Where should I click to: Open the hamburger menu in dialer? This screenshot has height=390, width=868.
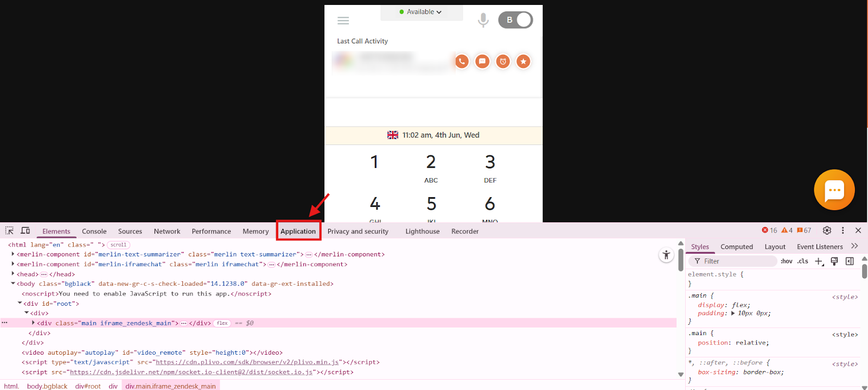tap(343, 21)
